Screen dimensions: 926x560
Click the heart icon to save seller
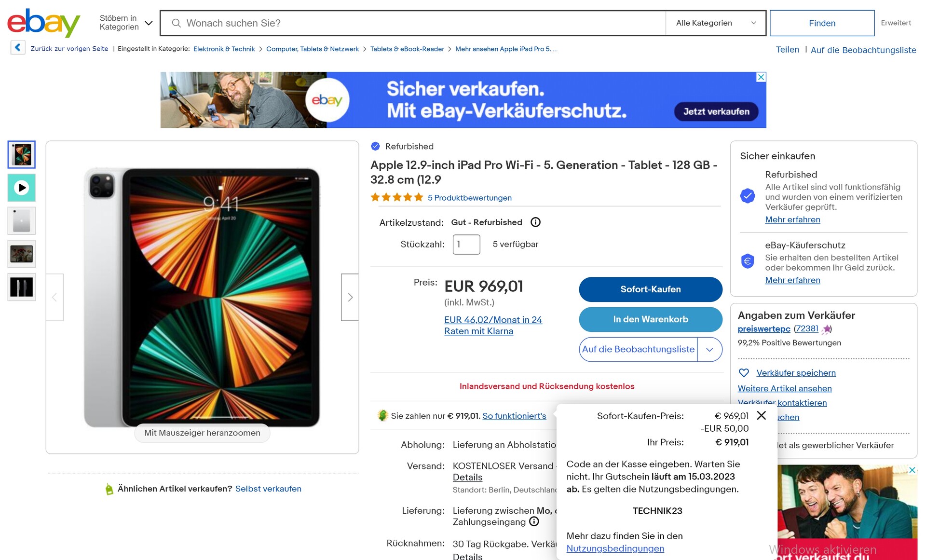(x=744, y=373)
